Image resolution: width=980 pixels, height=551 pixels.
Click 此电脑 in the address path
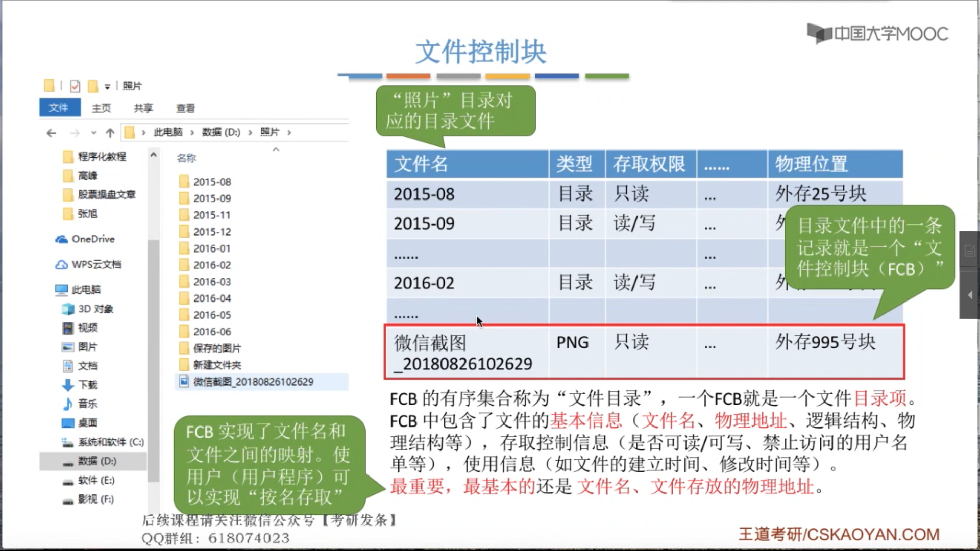tap(168, 132)
